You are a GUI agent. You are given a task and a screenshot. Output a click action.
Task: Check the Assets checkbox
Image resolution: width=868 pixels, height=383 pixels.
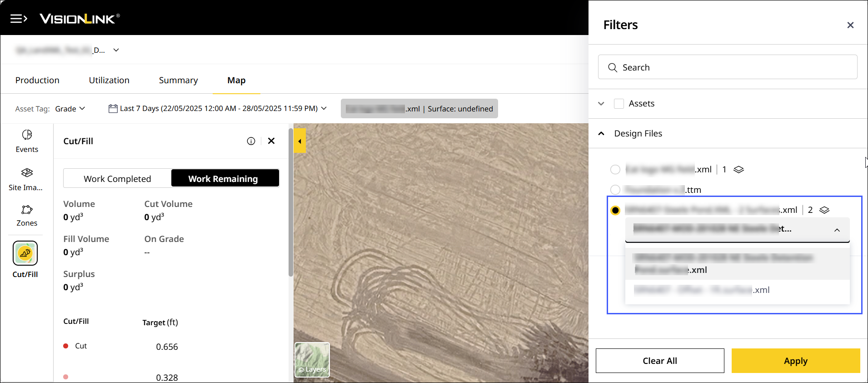click(x=619, y=104)
